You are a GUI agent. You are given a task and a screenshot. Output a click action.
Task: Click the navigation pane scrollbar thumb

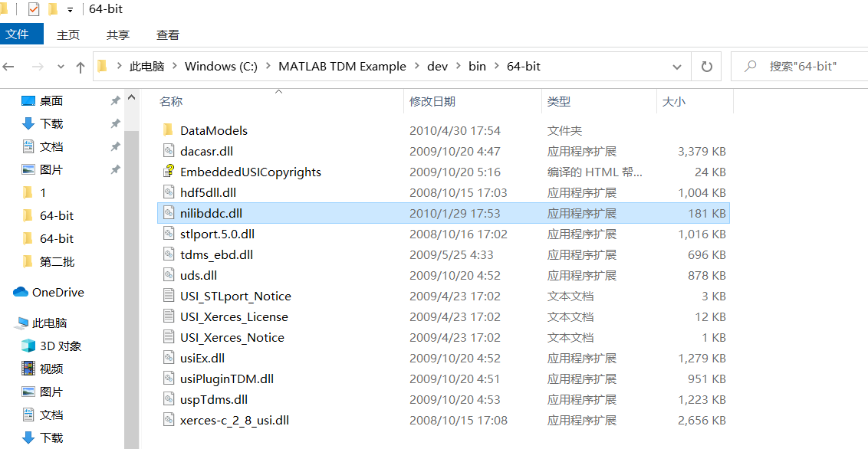pos(132,290)
